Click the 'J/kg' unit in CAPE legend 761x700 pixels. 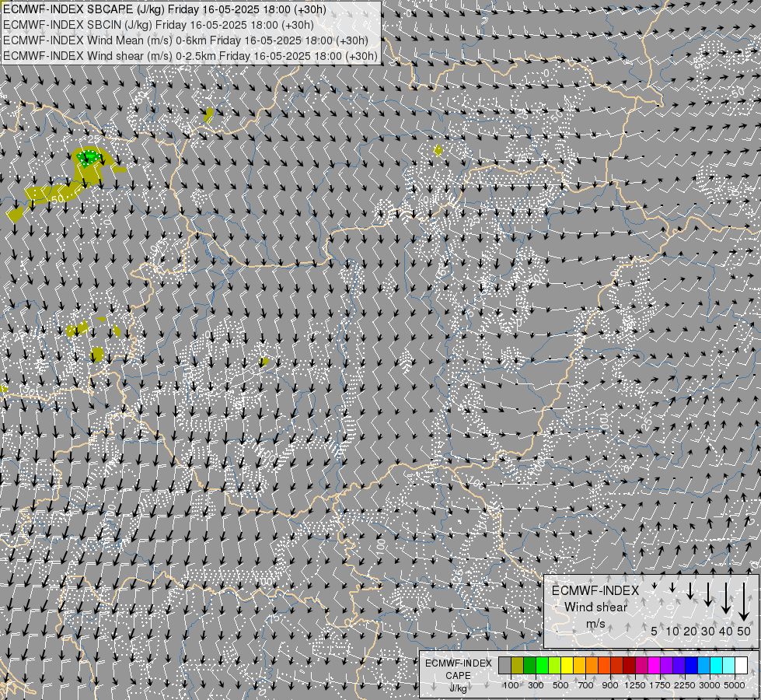pyautogui.click(x=458, y=688)
